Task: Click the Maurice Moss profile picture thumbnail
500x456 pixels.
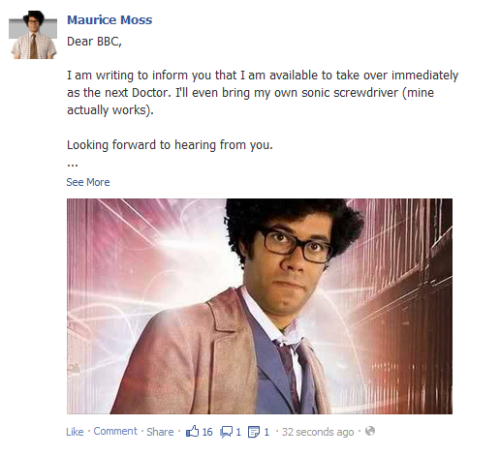Action: (x=33, y=34)
